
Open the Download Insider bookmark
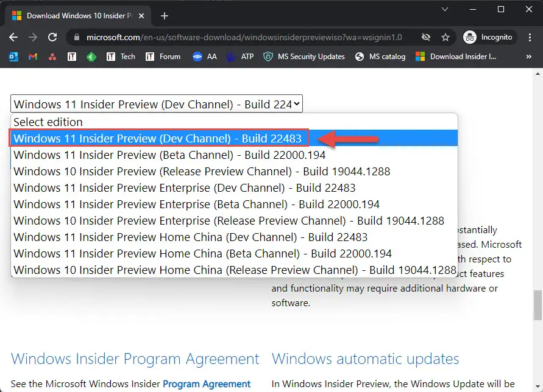click(x=456, y=57)
